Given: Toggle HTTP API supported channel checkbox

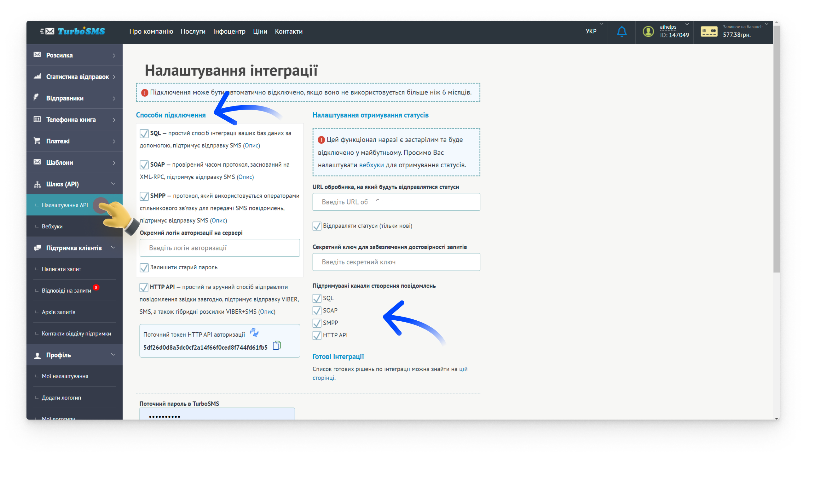Looking at the screenshot, I should 317,335.
